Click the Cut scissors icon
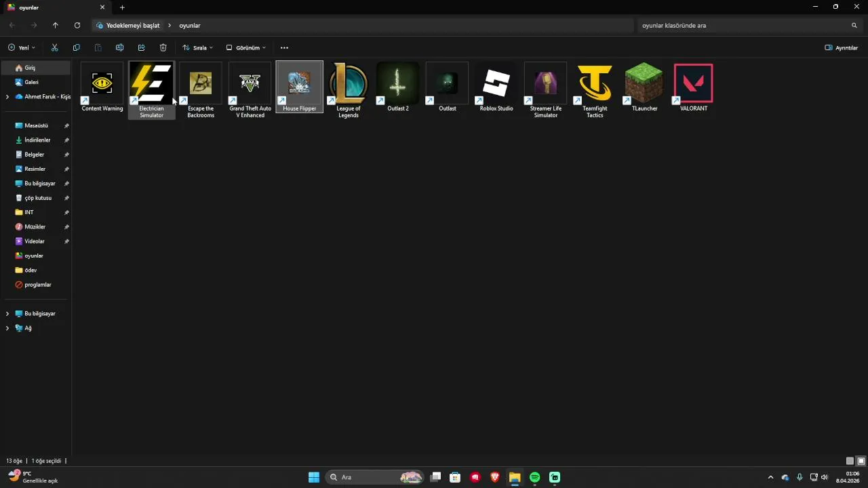 (x=54, y=47)
